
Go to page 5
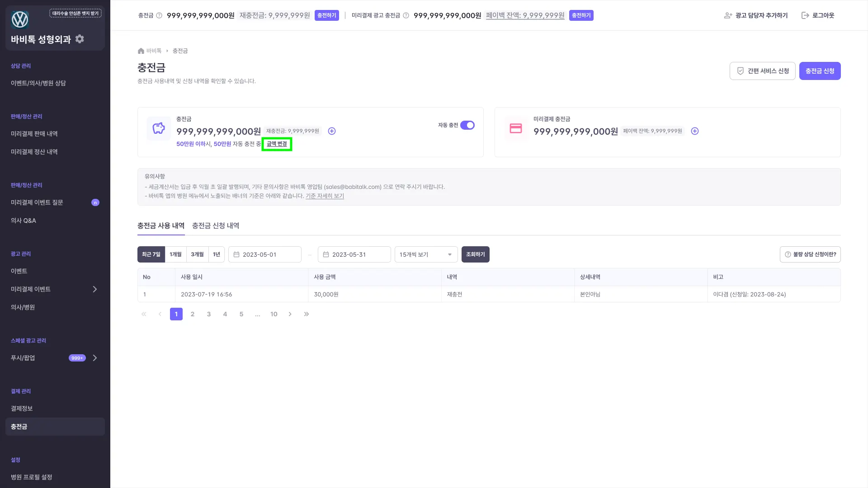coord(241,314)
